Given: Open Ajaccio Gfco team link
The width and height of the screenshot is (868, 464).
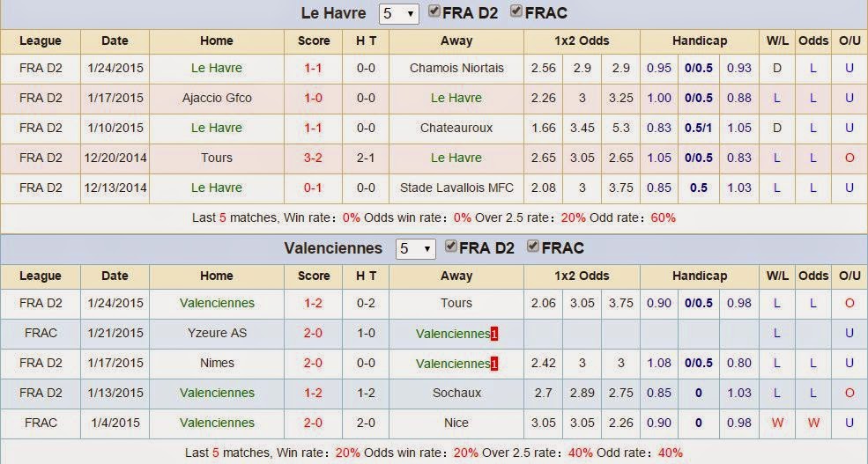Looking at the screenshot, I should 217,98.
